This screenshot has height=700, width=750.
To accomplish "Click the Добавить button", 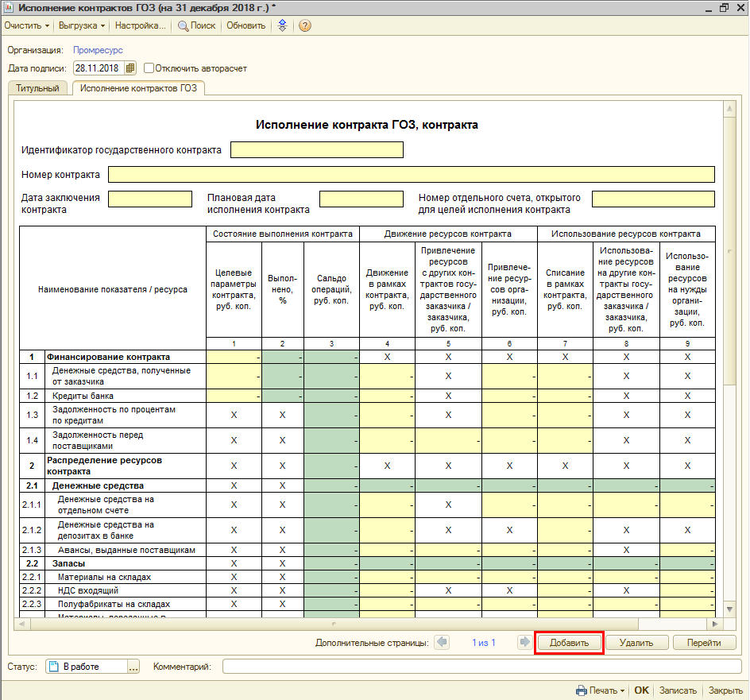I will coord(569,643).
